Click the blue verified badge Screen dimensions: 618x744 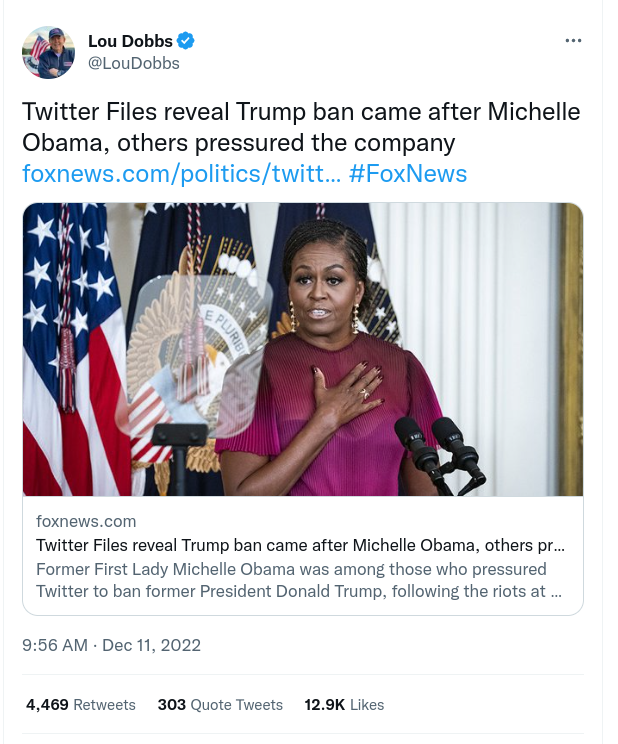click(x=186, y=41)
